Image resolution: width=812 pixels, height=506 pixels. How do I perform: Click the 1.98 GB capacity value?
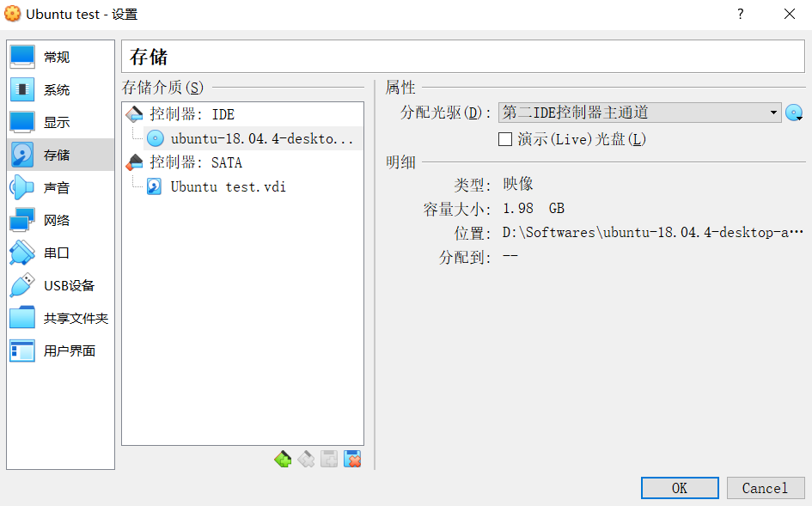(x=534, y=208)
